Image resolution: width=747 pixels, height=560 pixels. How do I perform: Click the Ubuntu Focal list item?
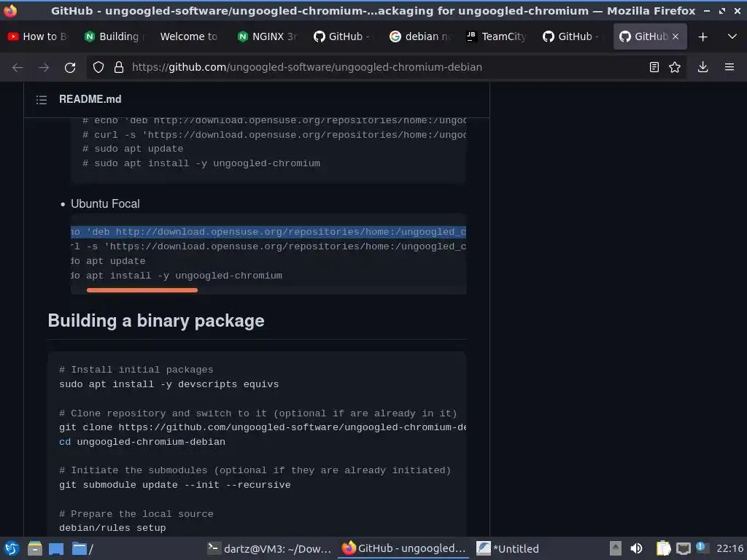[x=105, y=204]
